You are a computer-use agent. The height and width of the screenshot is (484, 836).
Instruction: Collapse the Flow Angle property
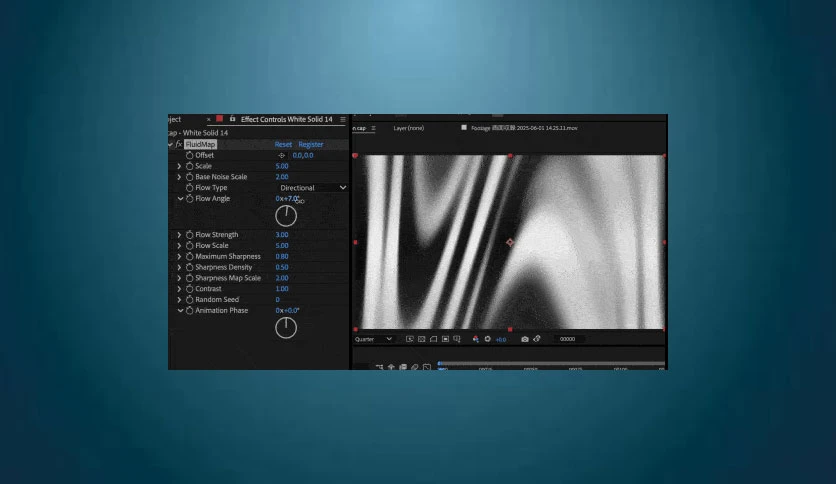click(180, 198)
